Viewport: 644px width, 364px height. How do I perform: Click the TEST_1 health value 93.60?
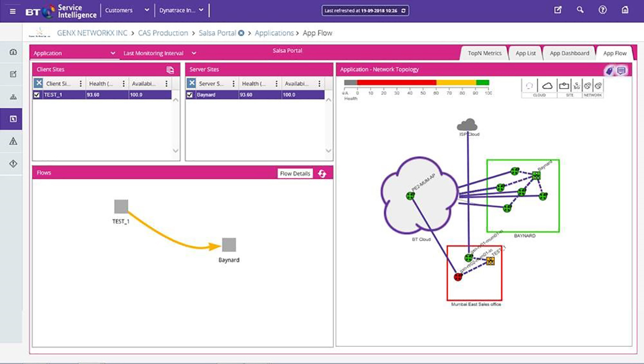pyautogui.click(x=93, y=95)
